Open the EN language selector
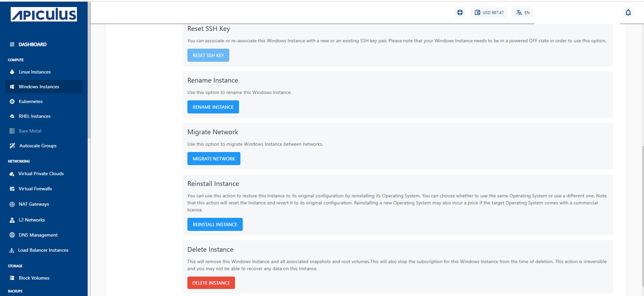 point(522,13)
